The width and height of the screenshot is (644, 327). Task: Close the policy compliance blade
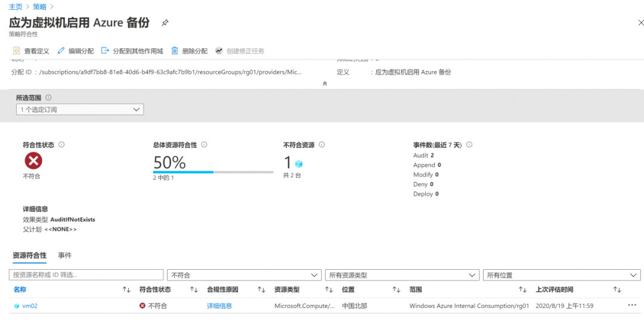[x=640, y=23]
